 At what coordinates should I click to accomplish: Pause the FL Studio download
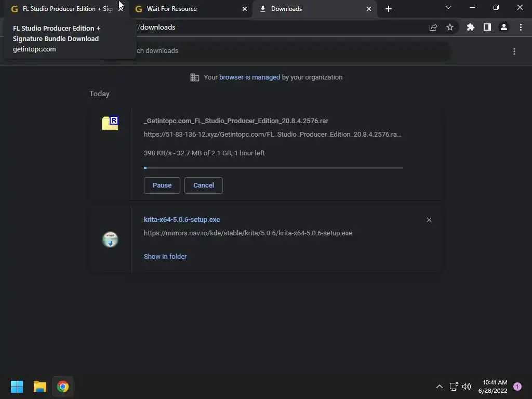[x=162, y=185]
